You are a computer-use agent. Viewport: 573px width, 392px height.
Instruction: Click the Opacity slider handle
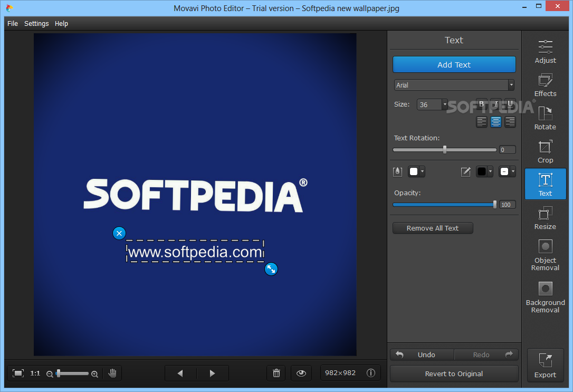click(495, 205)
